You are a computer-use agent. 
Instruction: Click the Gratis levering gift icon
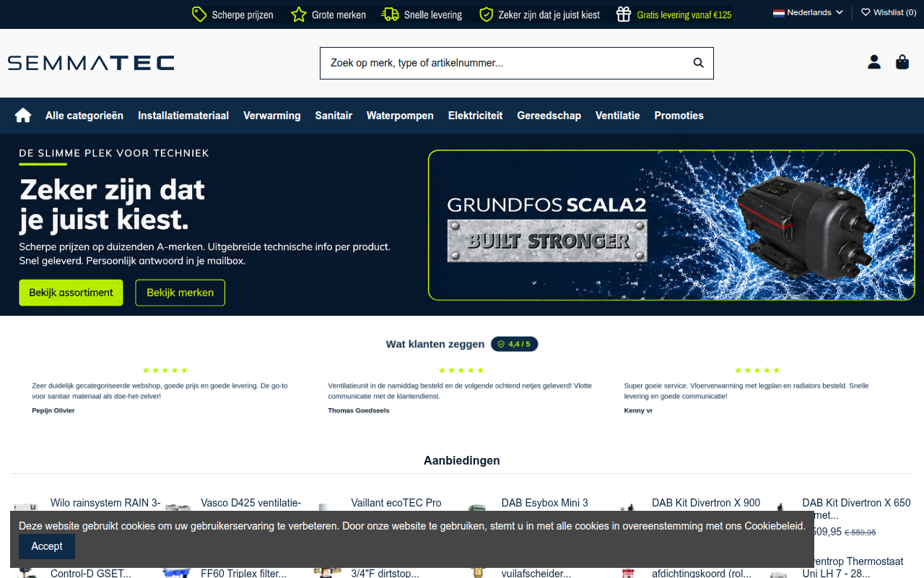click(x=624, y=14)
